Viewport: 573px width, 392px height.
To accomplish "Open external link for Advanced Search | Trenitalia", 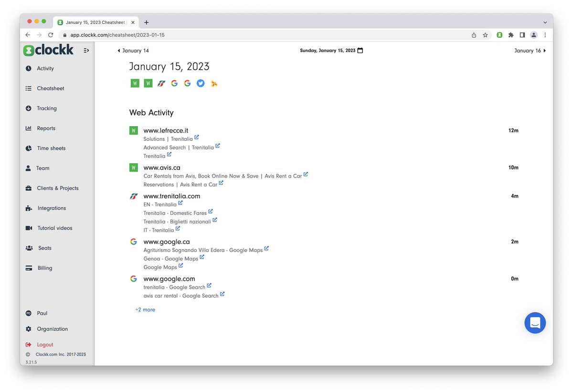I will tap(218, 146).
